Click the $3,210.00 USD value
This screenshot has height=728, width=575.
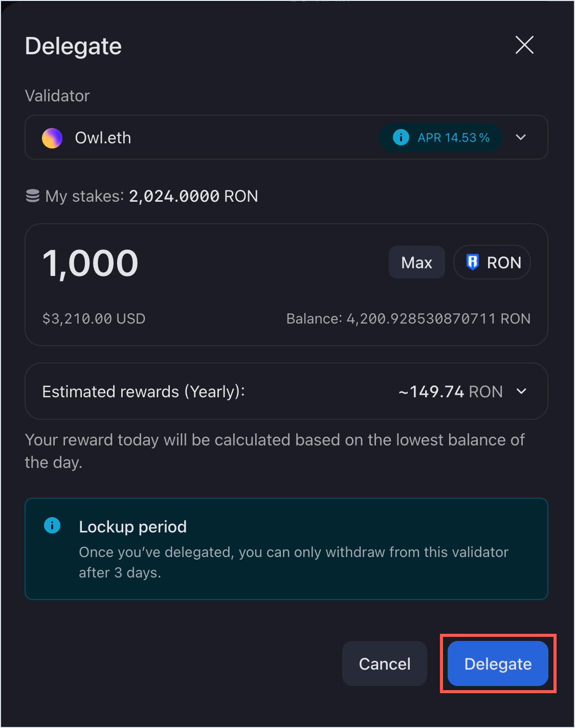pos(94,319)
